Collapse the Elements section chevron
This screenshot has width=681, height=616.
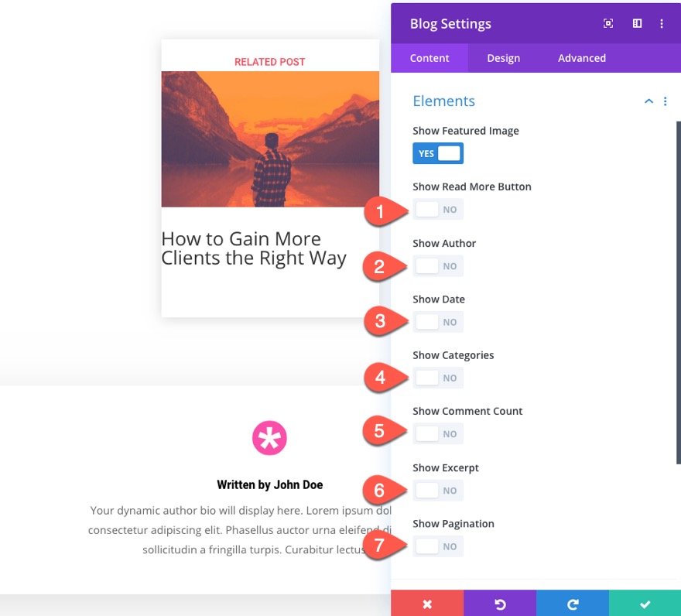tap(648, 101)
